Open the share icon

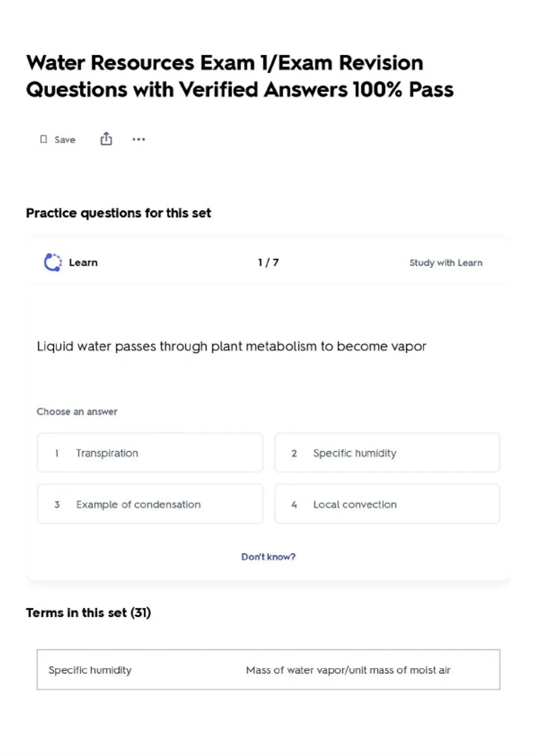[106, 139]
